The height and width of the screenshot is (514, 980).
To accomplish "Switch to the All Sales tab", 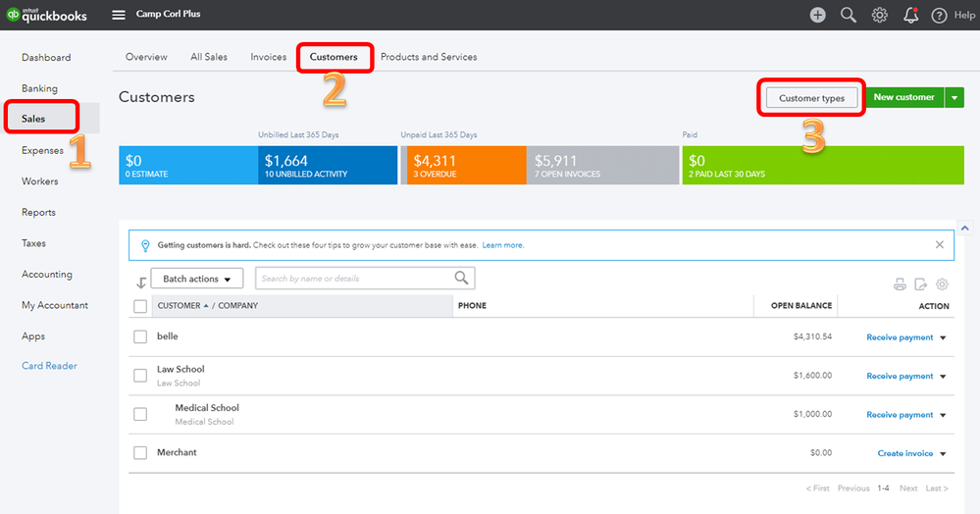I will coord(209,57).
